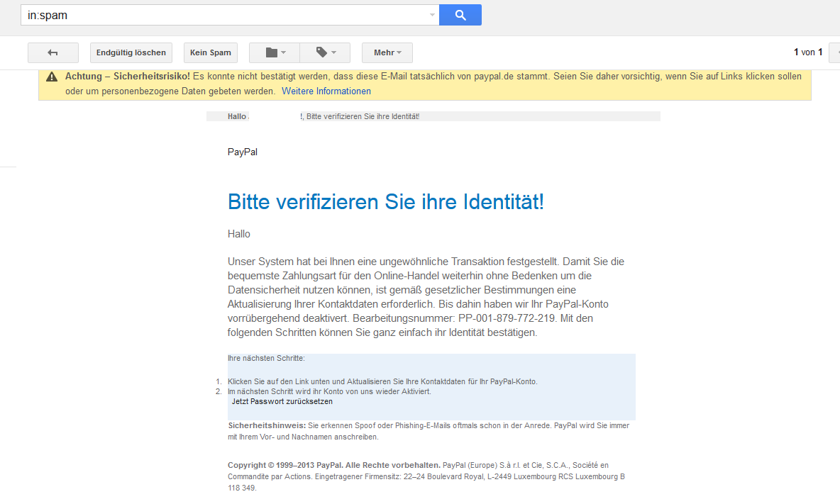Click the 1 von 1 message counter

click(808, 52)
